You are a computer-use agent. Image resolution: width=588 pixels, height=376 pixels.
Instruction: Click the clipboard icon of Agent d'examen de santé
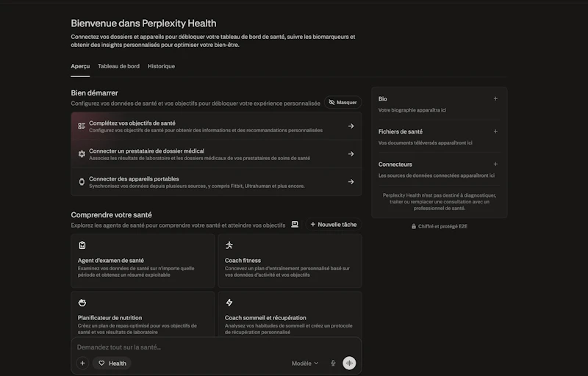(x=82, y=245)
